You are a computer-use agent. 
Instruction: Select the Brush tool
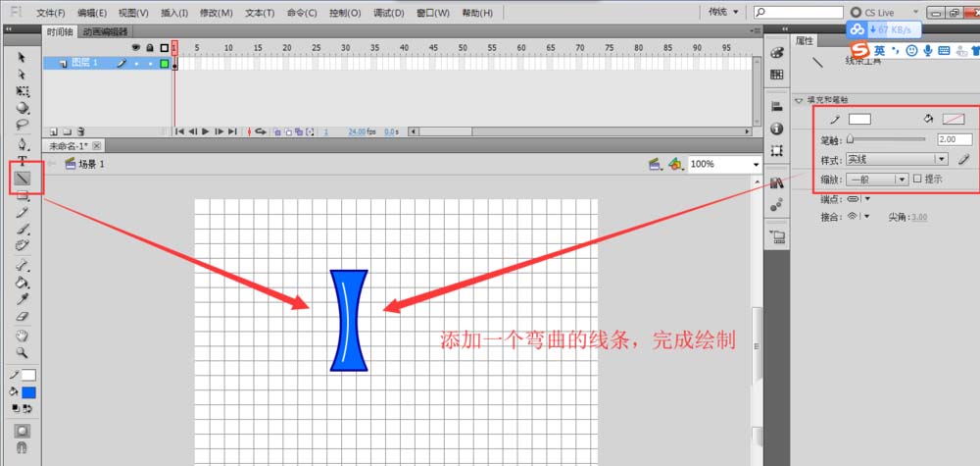[22, 229]
